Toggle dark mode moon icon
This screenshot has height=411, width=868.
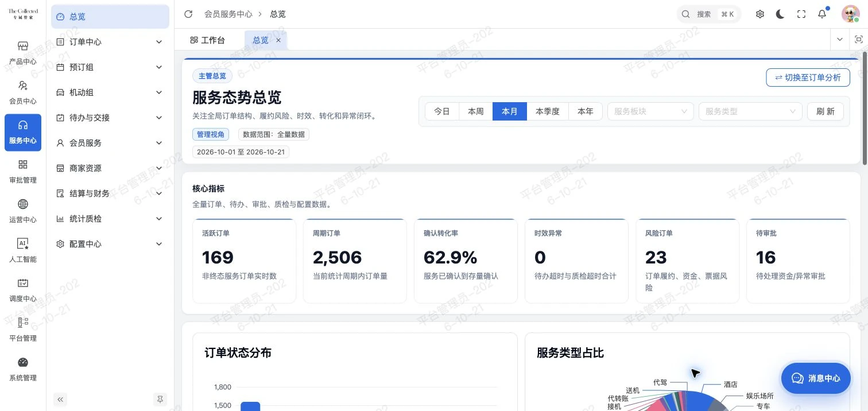780,14
